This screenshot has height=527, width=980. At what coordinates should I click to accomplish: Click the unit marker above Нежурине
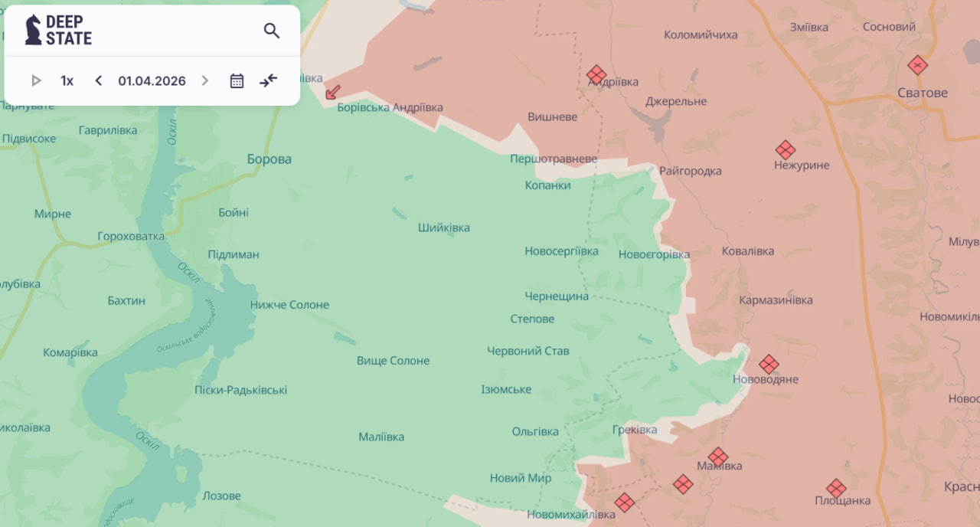(785, 149)
